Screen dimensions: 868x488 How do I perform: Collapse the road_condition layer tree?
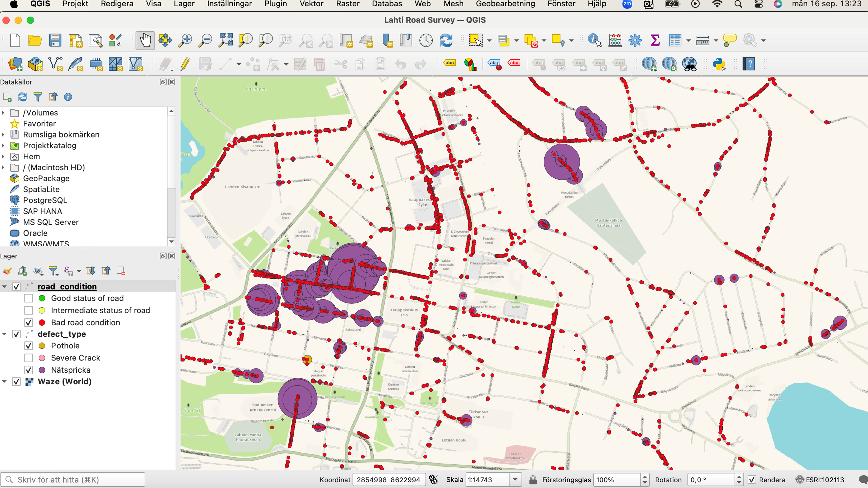[x=4, y=287]
